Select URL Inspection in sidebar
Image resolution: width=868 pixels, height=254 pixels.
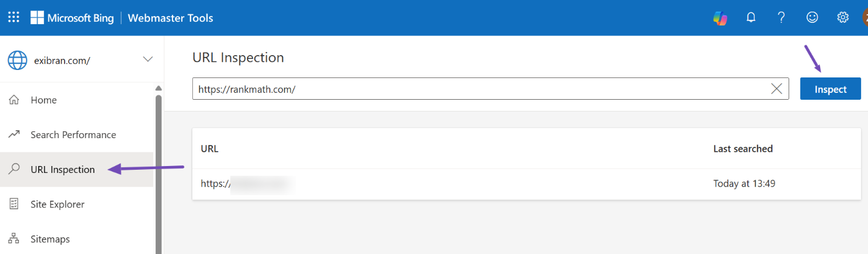coord(63,169)
